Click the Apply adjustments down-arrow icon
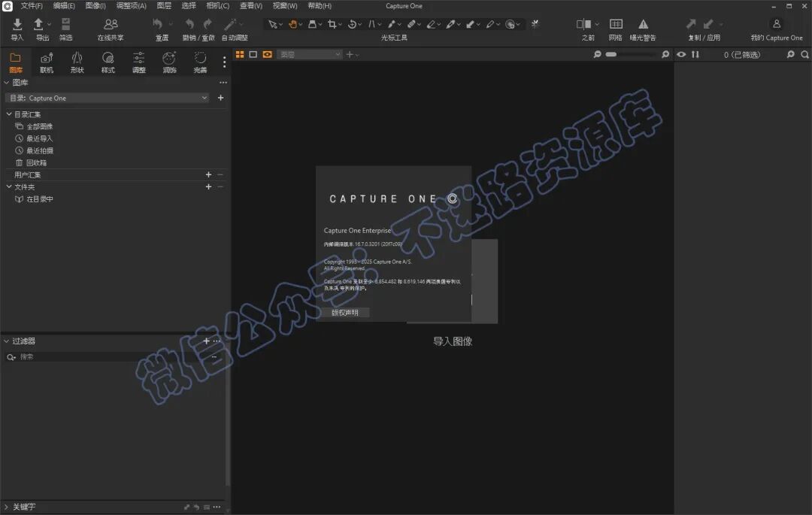The width and height of the screenshot is (812, 515). 708,24
